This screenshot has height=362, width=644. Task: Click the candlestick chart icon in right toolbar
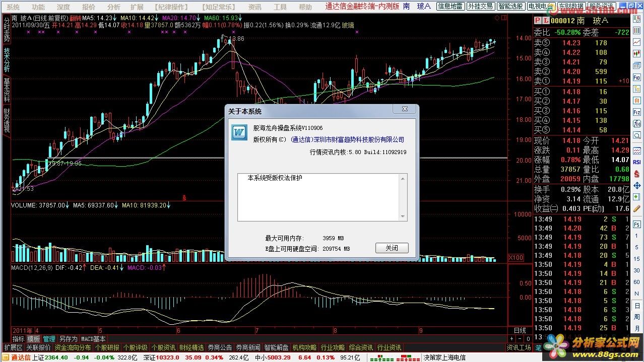[637, 53]
